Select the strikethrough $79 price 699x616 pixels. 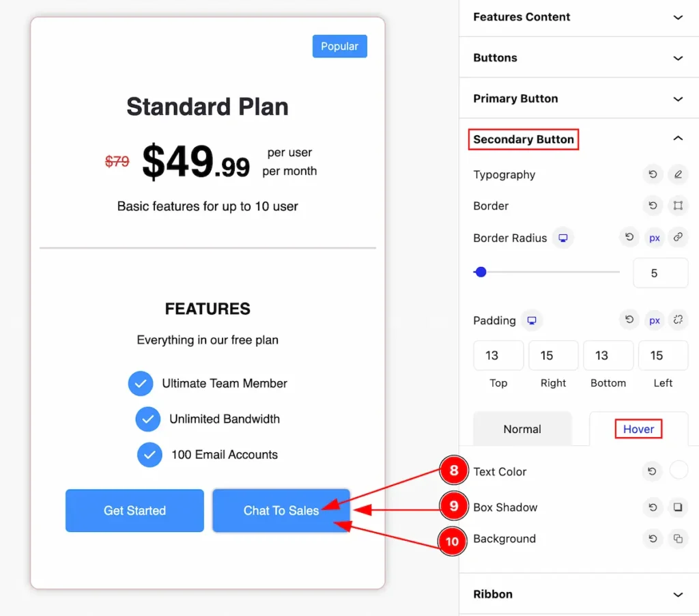(117, 161)
